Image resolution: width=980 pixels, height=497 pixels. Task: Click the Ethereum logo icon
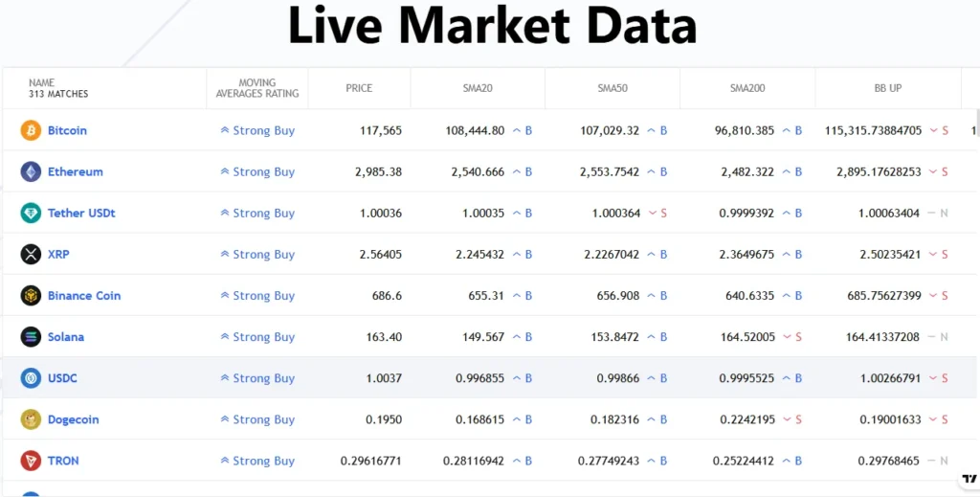31,171
